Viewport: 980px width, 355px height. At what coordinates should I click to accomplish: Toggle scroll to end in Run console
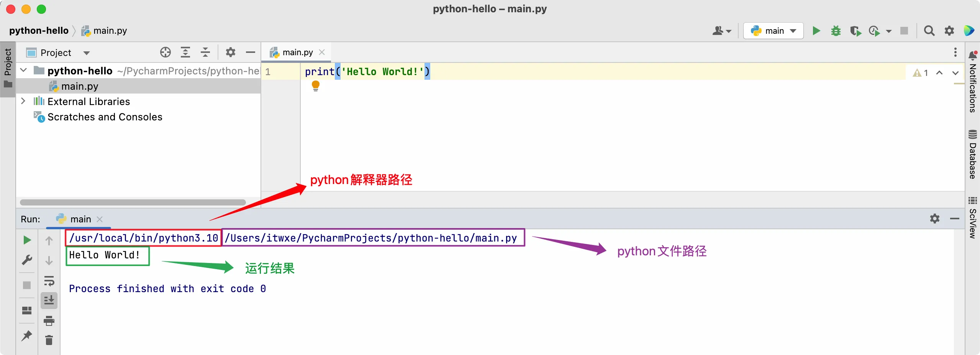[x=49, y=300]
